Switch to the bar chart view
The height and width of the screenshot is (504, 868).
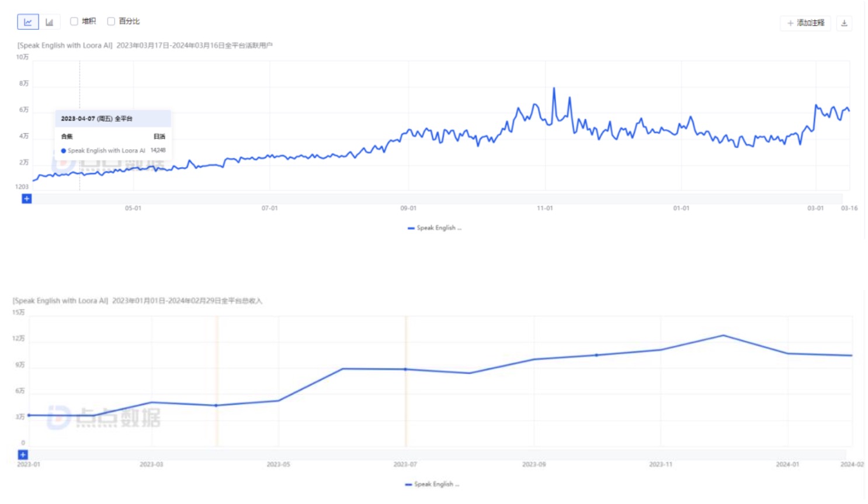coord(50,22)
